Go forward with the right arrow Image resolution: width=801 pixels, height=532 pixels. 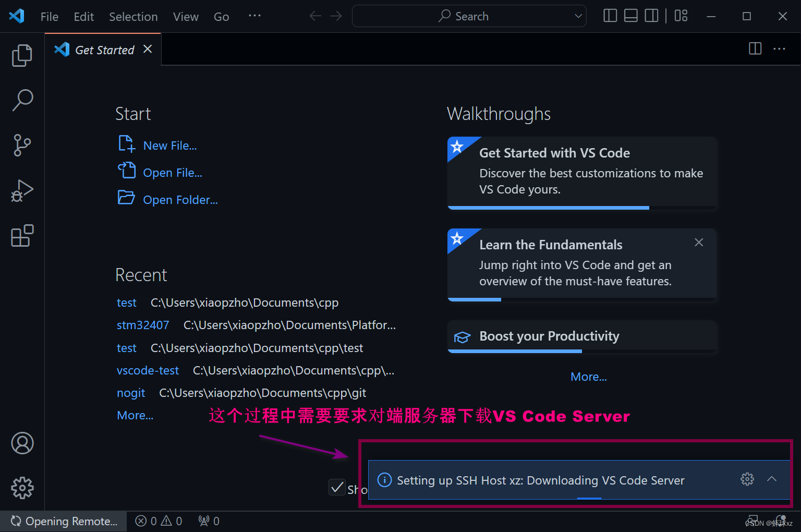[336, 16]
